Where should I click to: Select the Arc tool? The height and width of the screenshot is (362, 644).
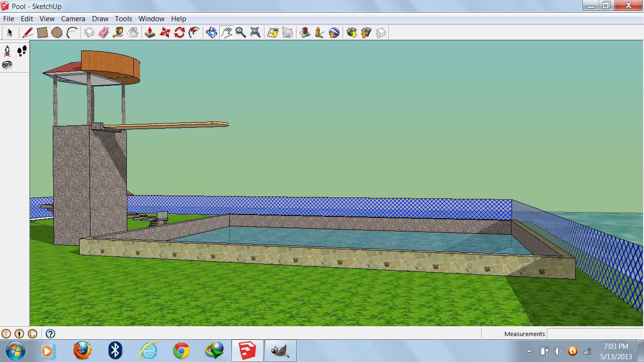72,33
